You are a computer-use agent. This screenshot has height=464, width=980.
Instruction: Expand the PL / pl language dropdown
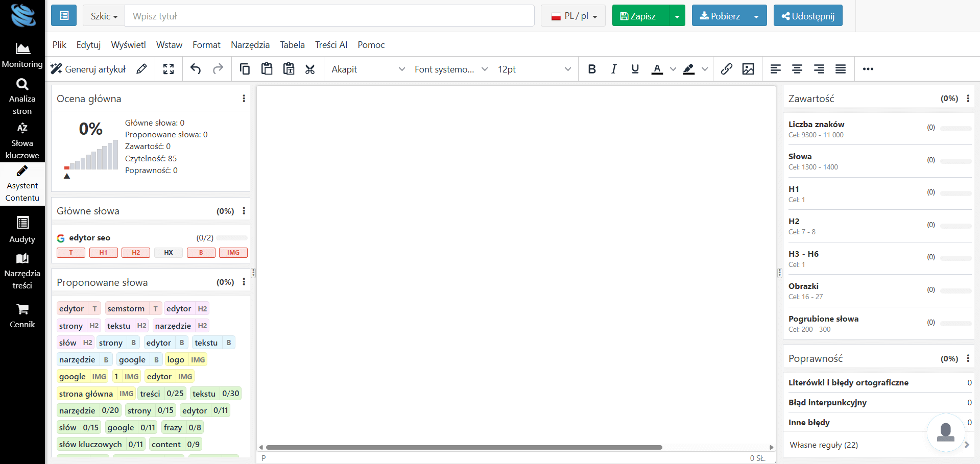click(x=573, y=16)
